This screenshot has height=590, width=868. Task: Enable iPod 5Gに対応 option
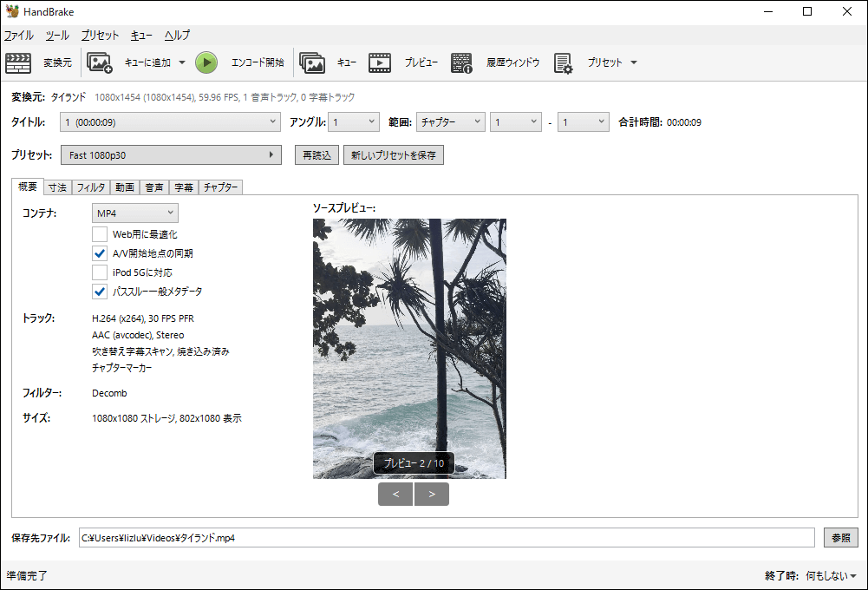(100, 272)
